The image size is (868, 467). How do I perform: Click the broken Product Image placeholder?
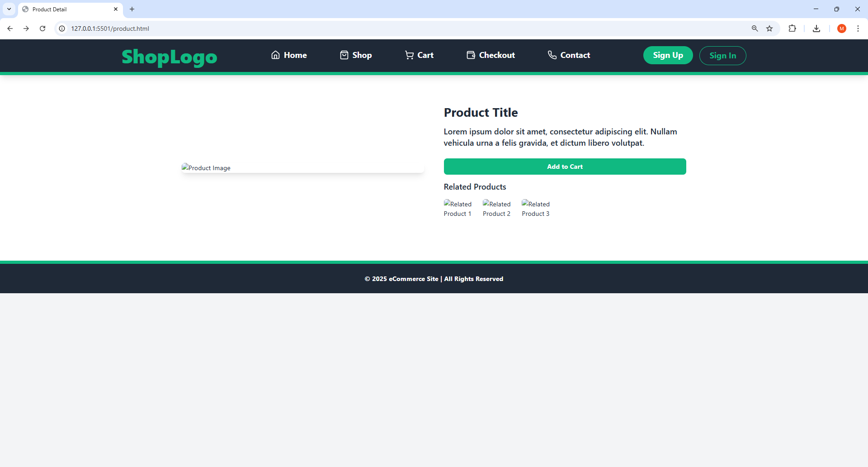click(x=302, y=168)
